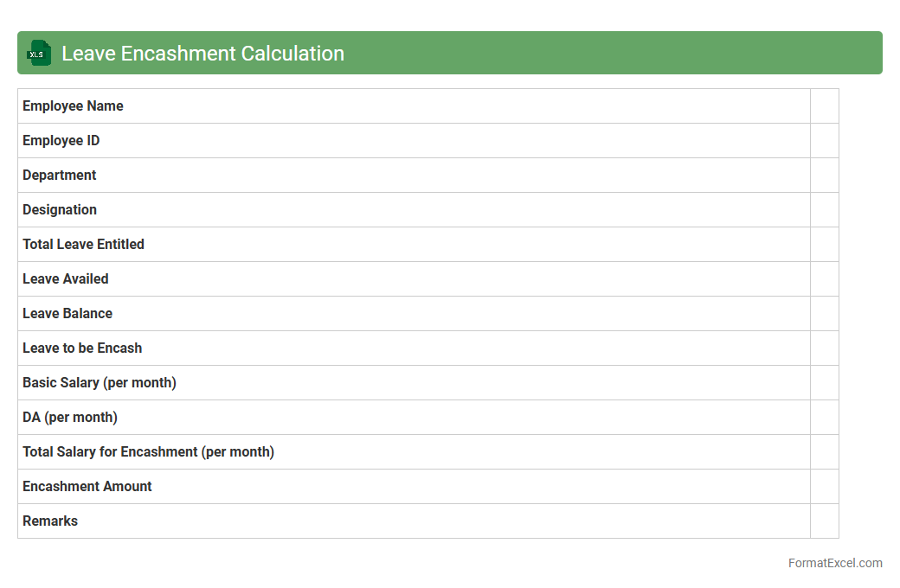Viewport: 900px width, 588px height.
Task: Click the Employee Name row label
Action: coord(73,106)
